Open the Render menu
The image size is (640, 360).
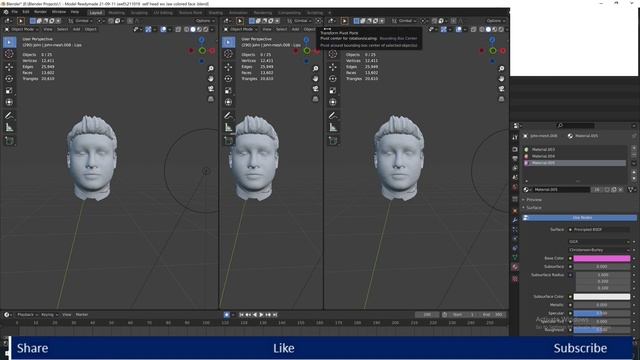[x=40, y=12]
